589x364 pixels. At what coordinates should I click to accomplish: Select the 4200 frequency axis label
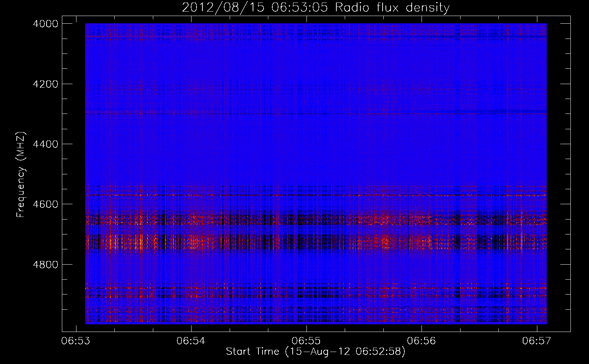click(46, 84)
